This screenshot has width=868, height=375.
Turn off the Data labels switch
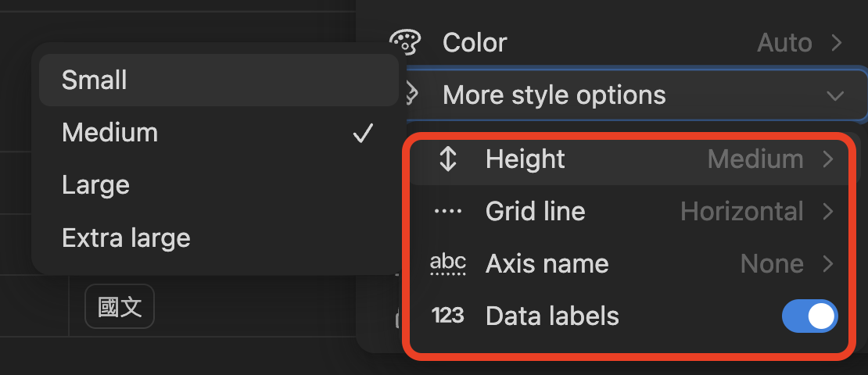coord(809,316)
